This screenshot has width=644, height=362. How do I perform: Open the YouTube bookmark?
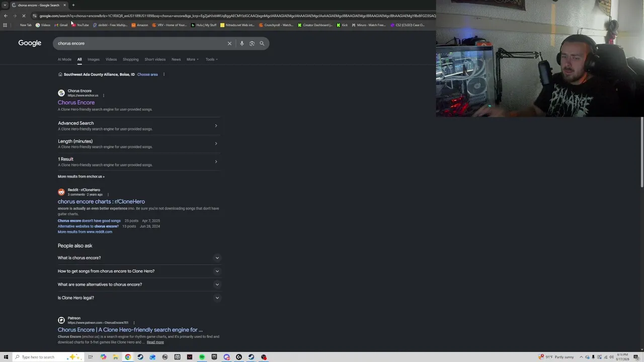tap(80, 25)
